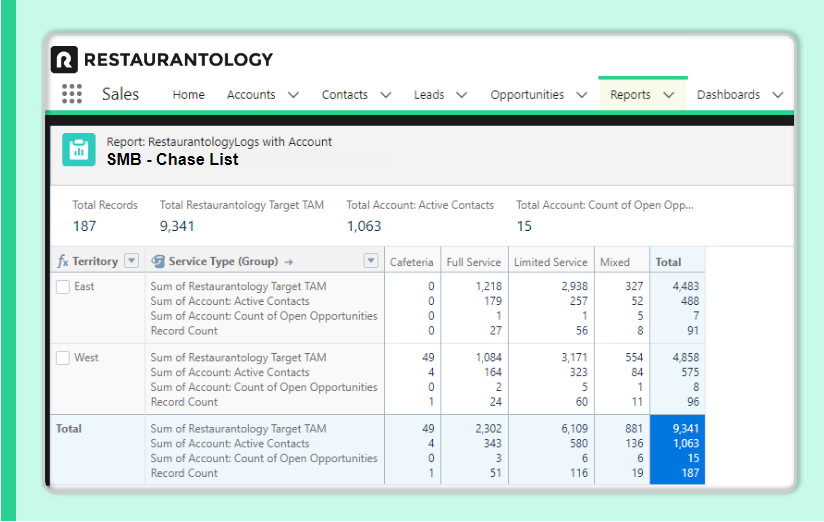This screenshot has width=824, height=522.
Task: Open the App Launcher dots grid
Action: [72, 94]
